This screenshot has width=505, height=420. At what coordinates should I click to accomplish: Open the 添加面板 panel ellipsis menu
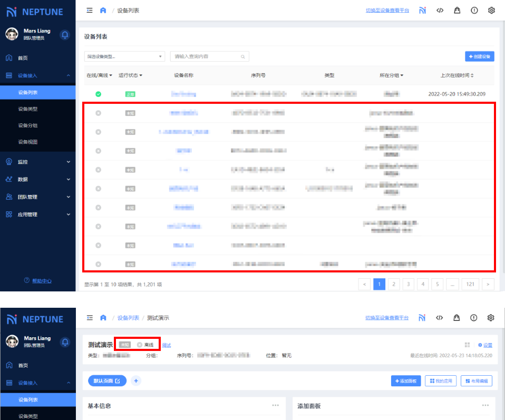pos(485,405)
